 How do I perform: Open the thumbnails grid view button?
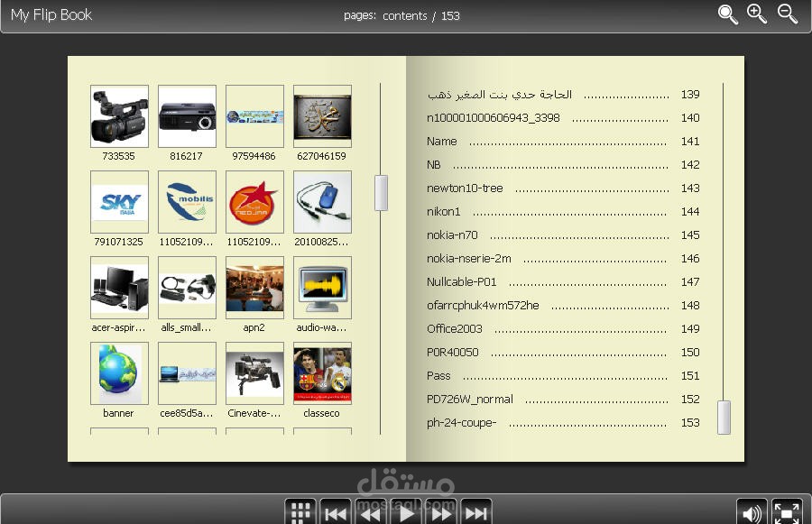coord(300,512)
